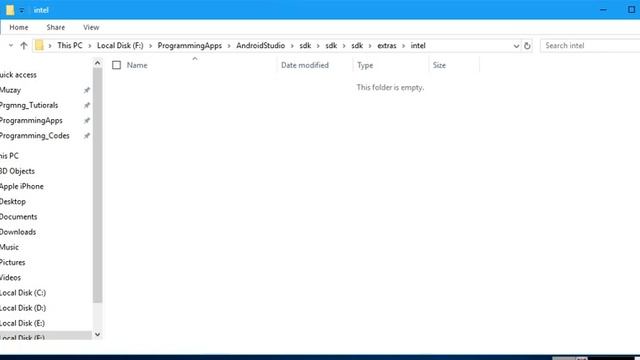Image resolution: width=640 pixels, height=360 pixels.
Task: Click the Search intel field
Action: point(590,46)
